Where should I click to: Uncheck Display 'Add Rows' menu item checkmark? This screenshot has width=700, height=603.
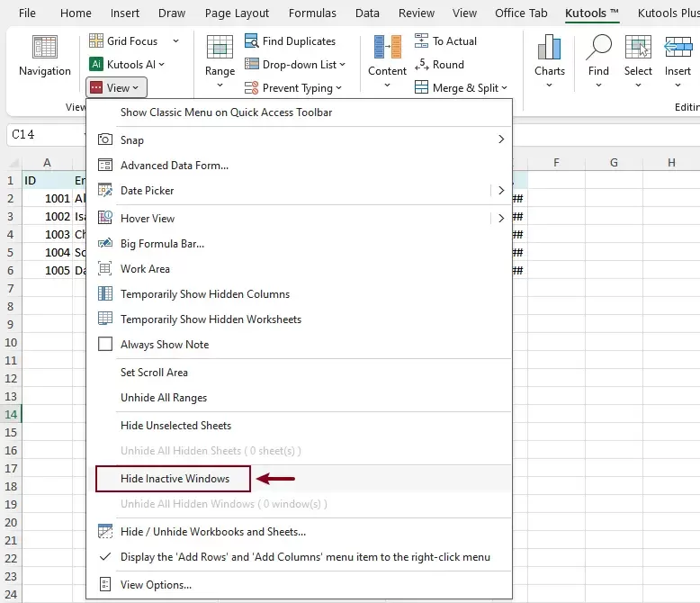tap(105, 556)
